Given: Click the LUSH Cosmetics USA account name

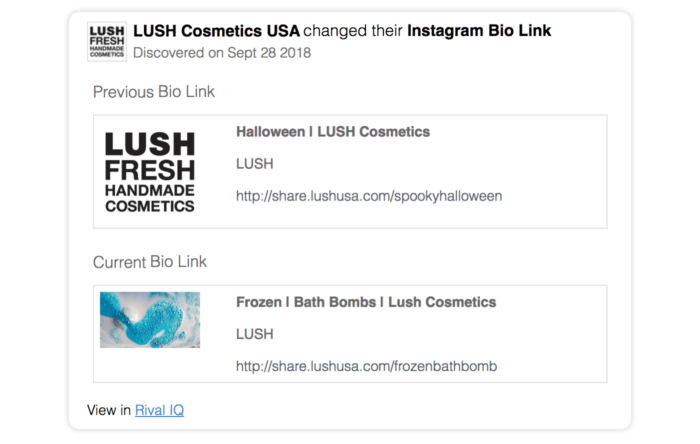Looking at the screenshot, I should (216, 31).
